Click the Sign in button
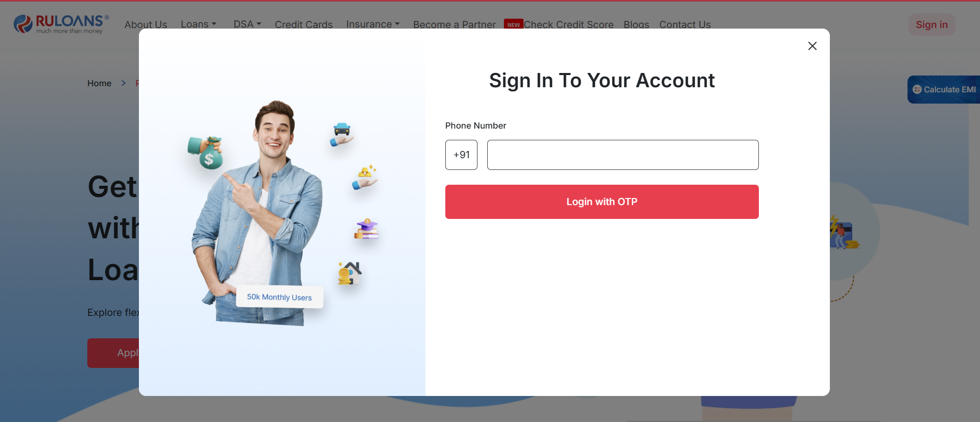Image resolution: width=980 pixels, height=422 pixels. click(x=931, y=24)
